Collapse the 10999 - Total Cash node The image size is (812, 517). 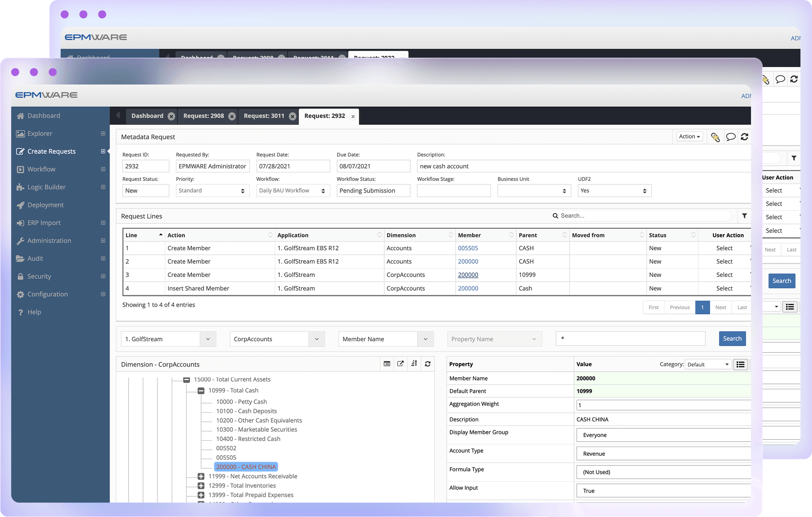201,390
